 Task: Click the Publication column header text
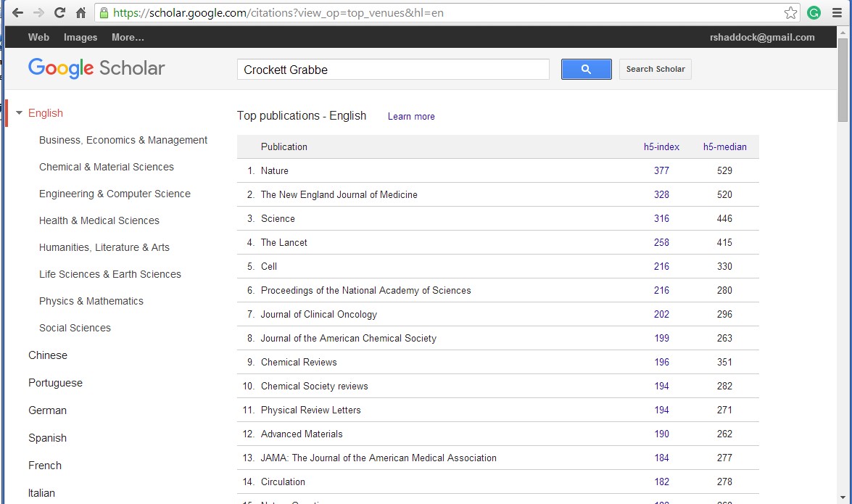(284, 146)
